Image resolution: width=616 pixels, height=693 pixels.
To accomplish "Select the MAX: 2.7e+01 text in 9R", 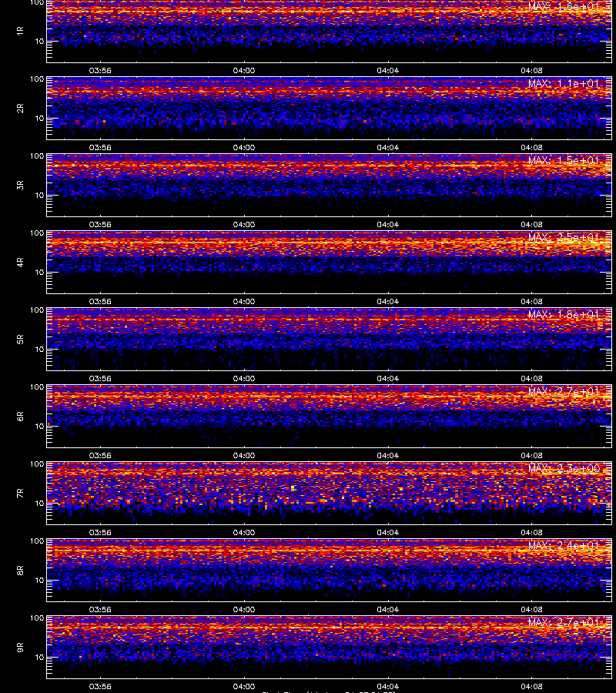I will pos(564,622).
